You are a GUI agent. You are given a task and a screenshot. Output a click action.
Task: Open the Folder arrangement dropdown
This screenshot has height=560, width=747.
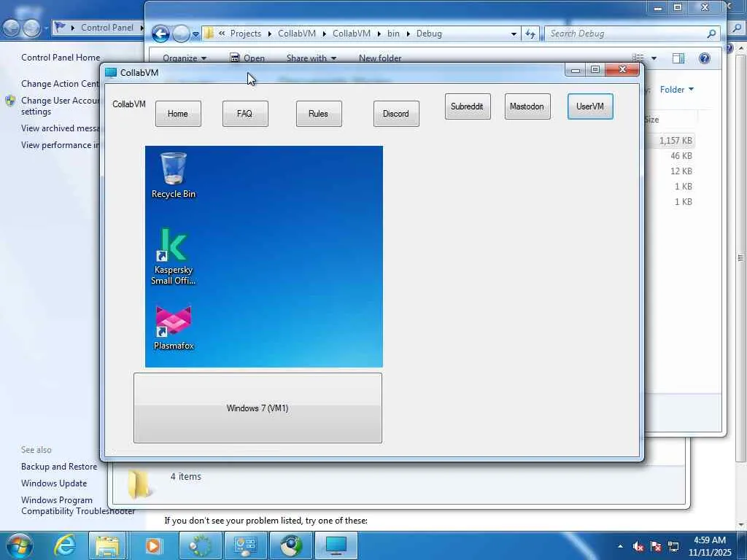(676, 90)
